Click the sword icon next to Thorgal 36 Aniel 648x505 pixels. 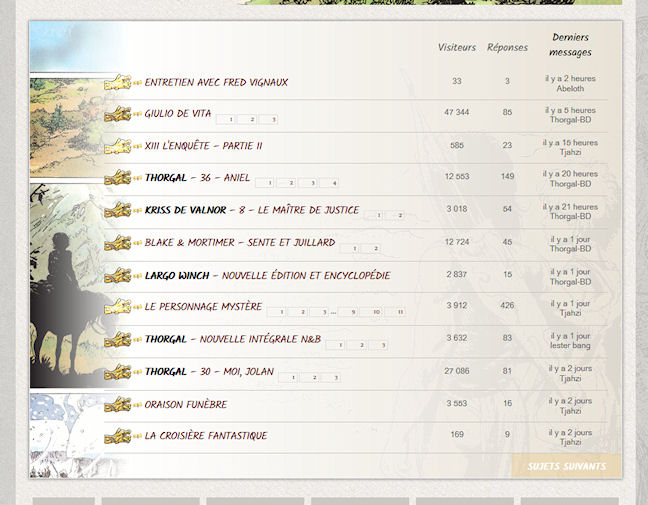coord(118,178)
